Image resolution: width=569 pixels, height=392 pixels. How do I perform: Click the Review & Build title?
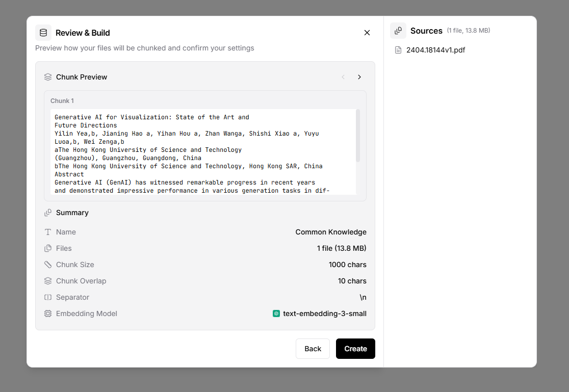pyautogui.click(x=83, y=33)
